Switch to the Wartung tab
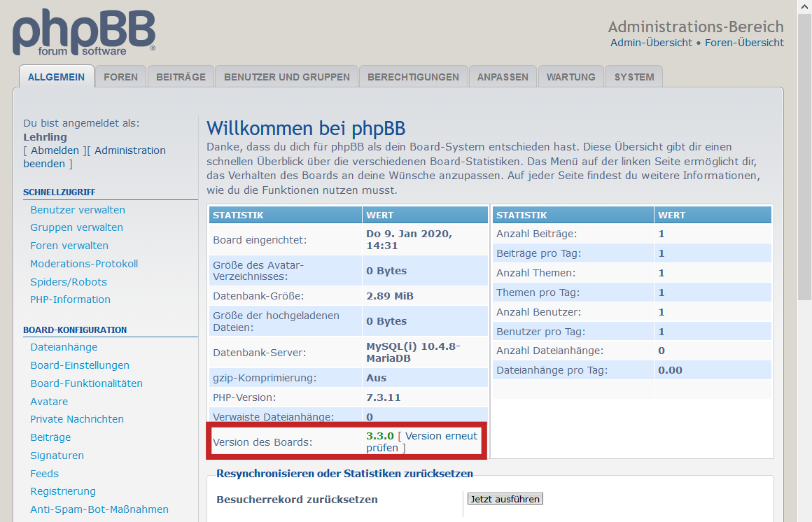Image resolution: width=812 pixels, height=522 pixels. click(x=571, y=77)
